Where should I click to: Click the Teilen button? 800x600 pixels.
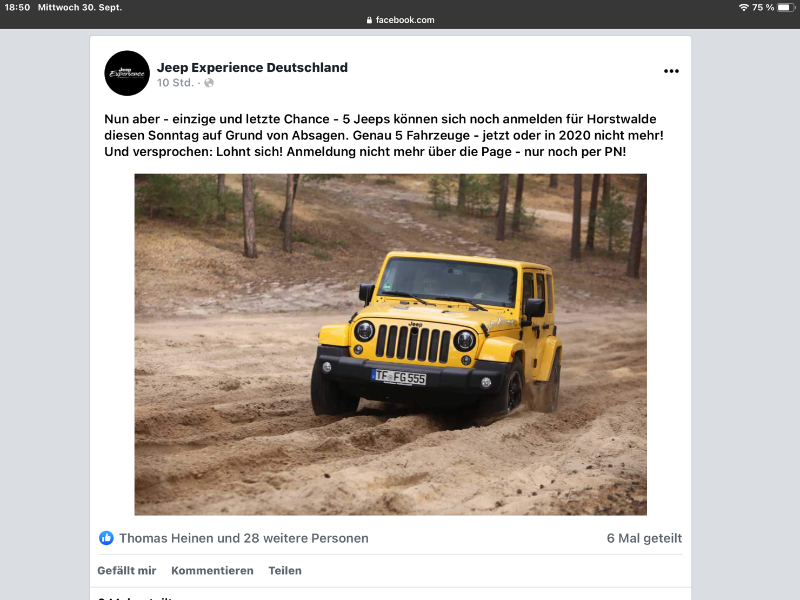point(285,570)
